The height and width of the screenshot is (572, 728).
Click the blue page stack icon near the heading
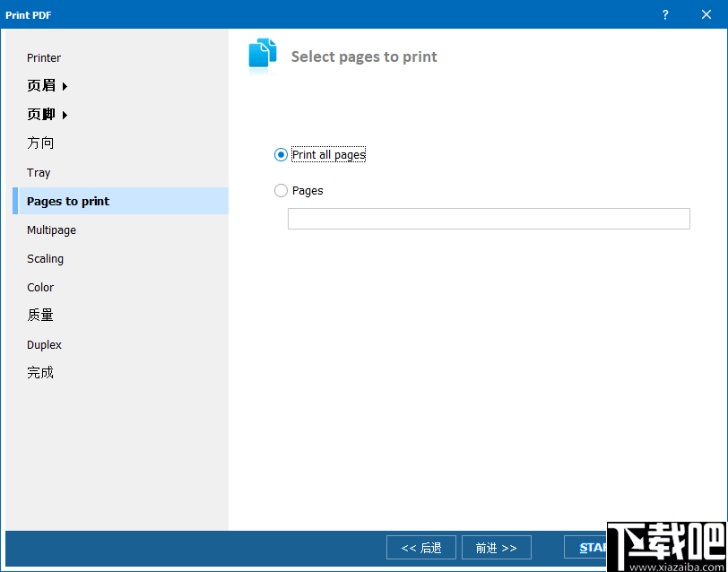tap(262, 54)
